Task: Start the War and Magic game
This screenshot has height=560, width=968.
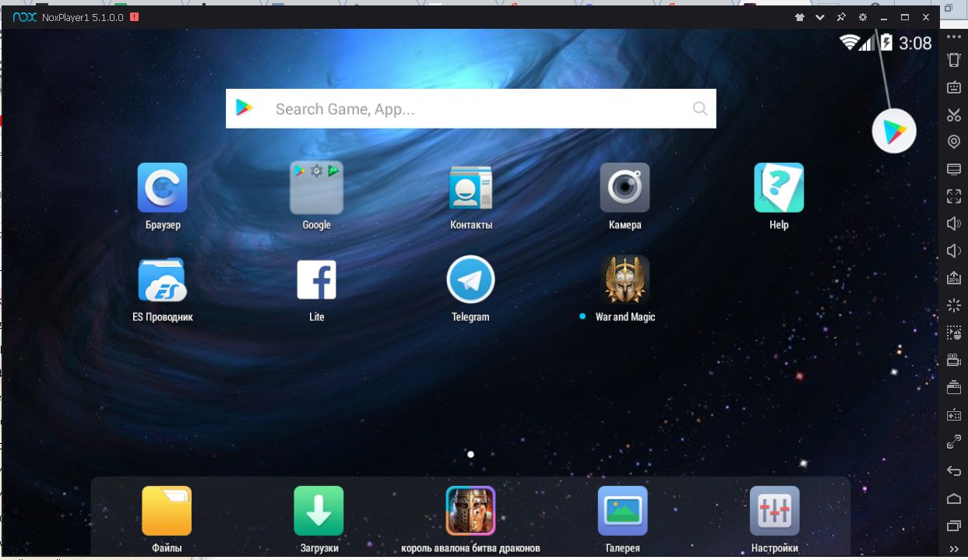Action: pos(625,280)
